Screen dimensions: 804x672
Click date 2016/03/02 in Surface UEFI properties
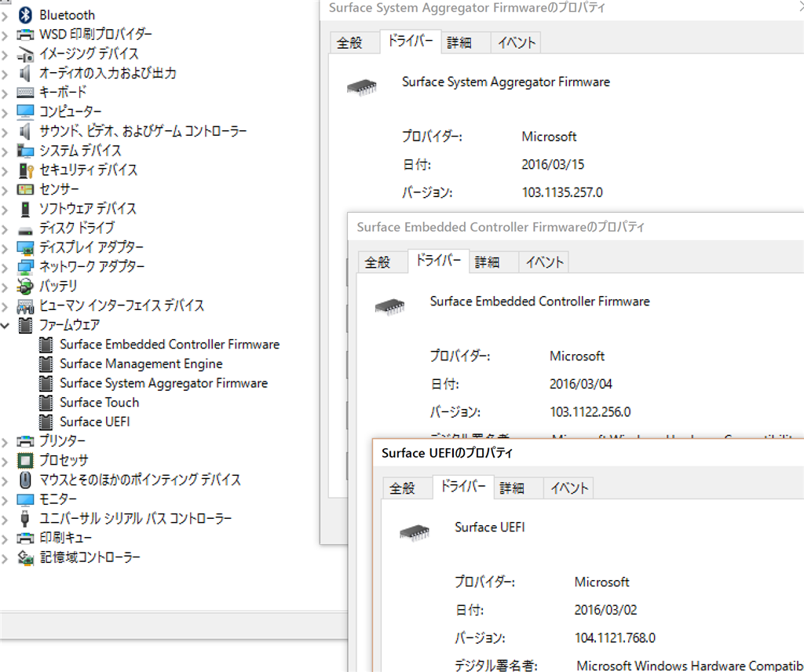click(605, 610)
